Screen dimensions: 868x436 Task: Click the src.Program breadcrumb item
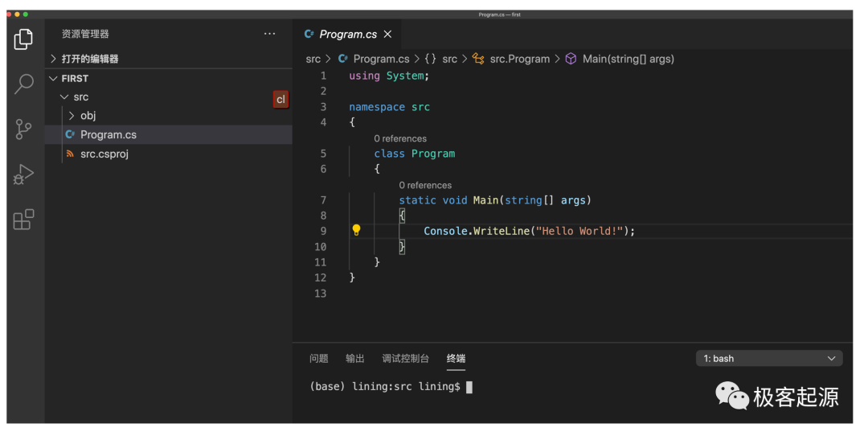coord(519,59)
